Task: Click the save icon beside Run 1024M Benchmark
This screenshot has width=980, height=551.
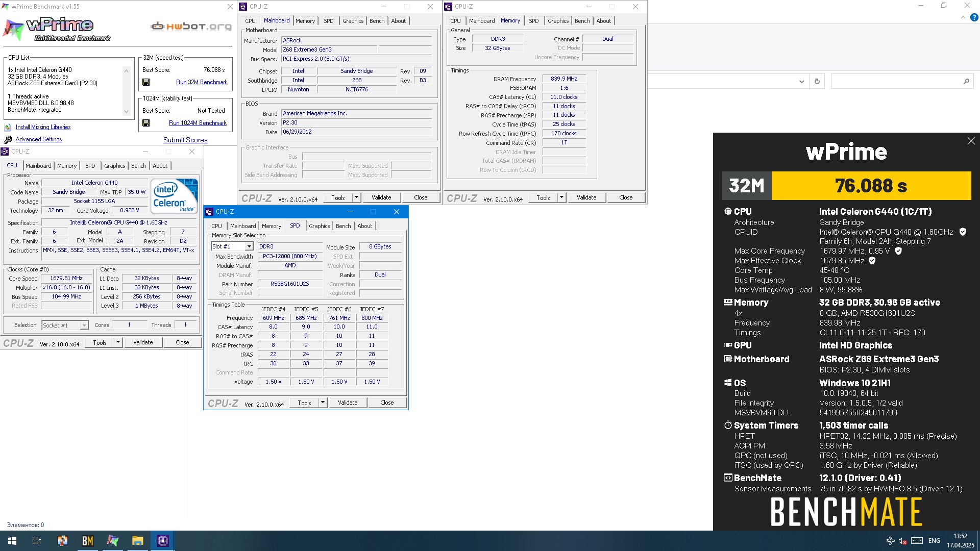Action: tap(146, 123)
